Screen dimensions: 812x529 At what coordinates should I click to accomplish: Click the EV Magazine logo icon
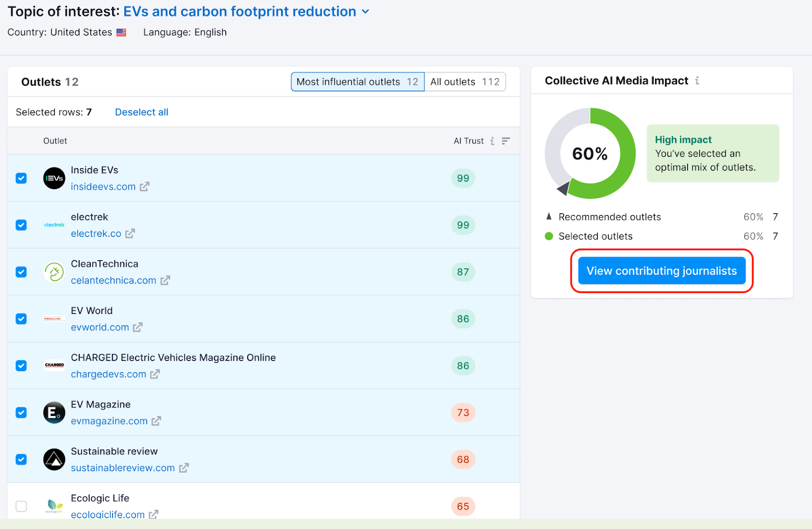[54, 412]
